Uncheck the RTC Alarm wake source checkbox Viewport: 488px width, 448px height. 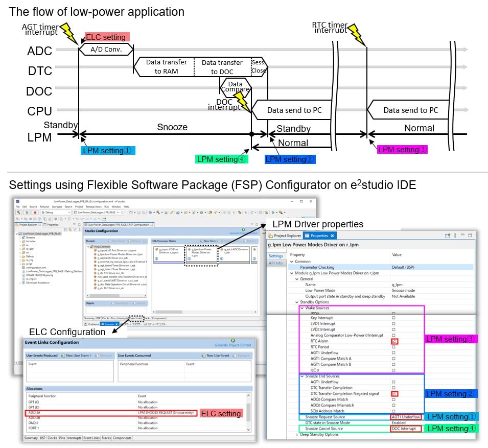[393, 341]
